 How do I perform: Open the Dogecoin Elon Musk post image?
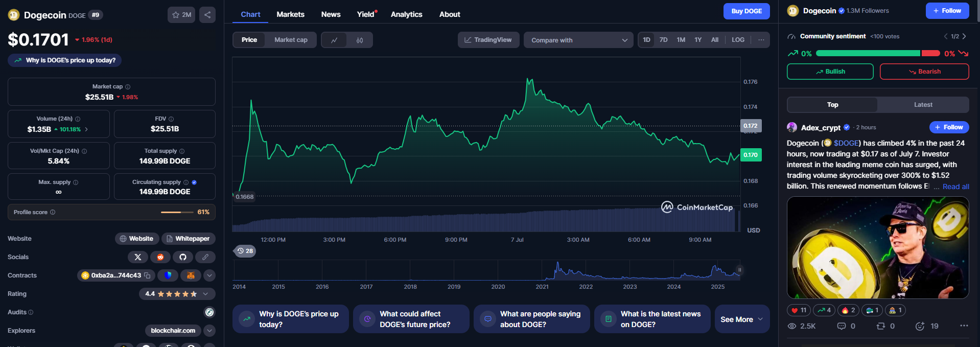coord(878,248)
